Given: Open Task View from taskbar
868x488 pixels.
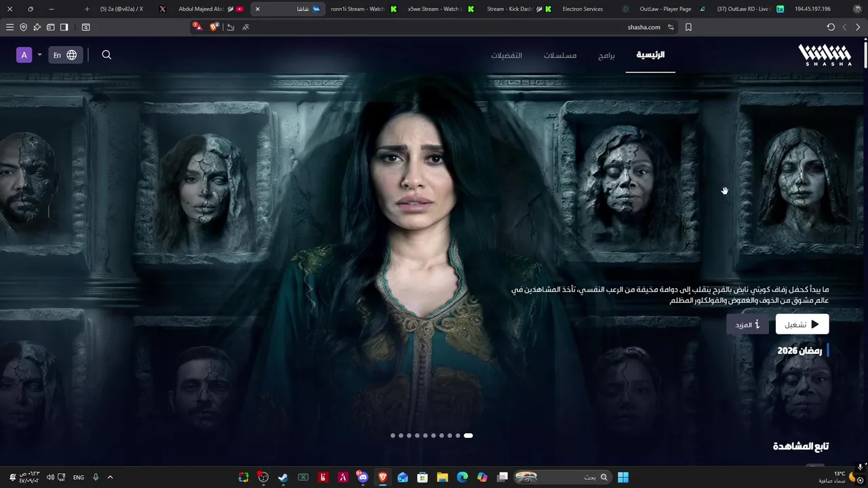Looking at the screenshot, I should click(502, 477).
